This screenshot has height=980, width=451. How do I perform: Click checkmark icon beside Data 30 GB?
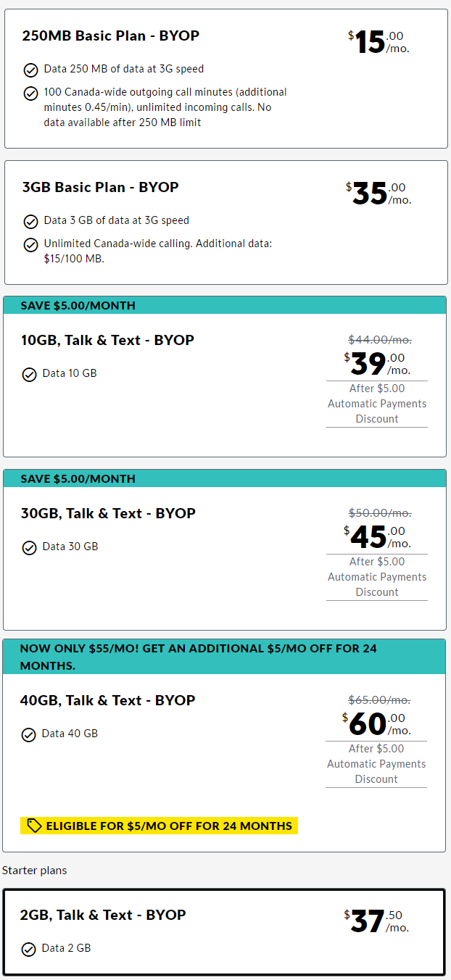[x=29, y=548]
